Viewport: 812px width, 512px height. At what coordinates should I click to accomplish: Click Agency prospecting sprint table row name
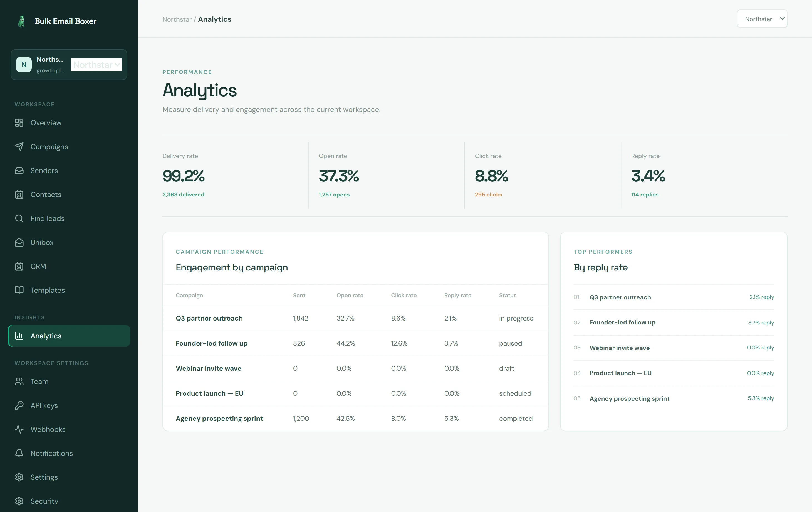tap(219, 419)
